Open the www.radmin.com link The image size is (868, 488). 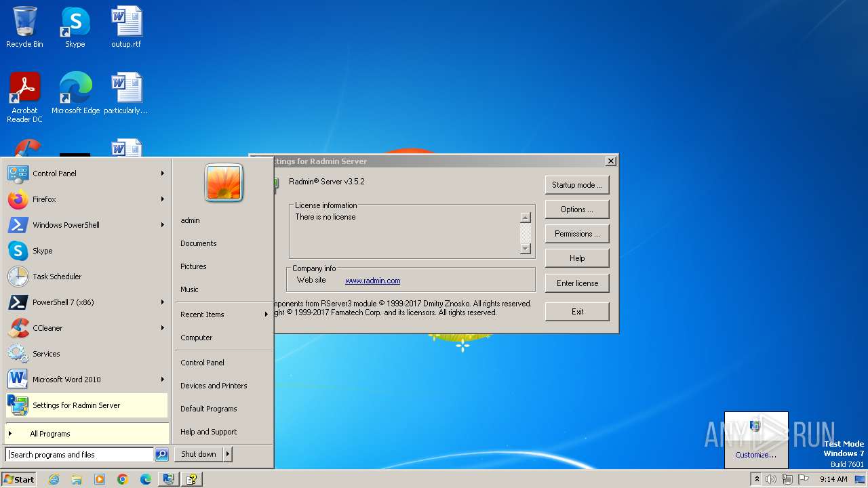click(x=372, y=281)
